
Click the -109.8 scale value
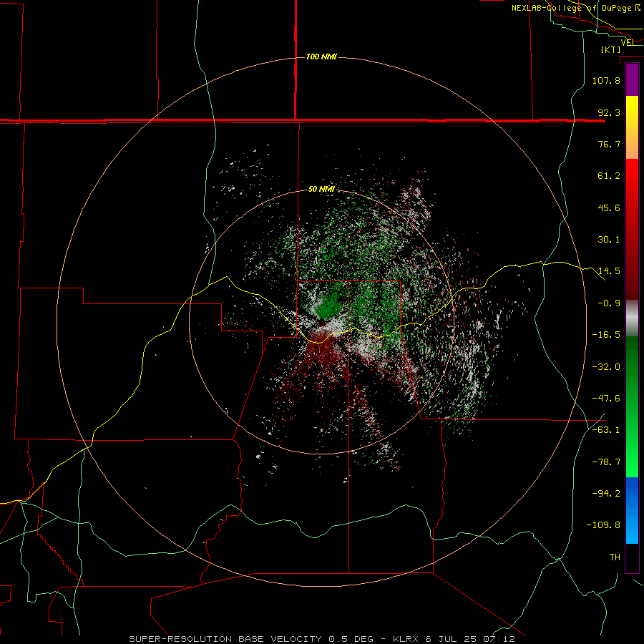click(x=603, y=525)
